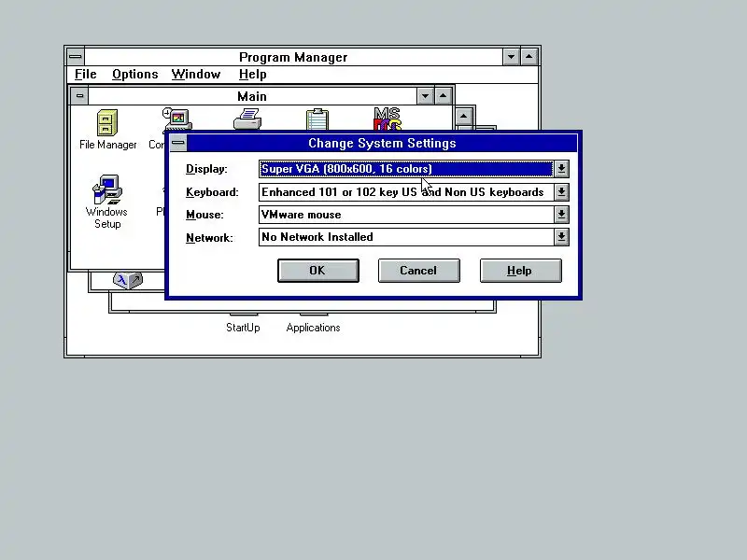
Task: Click the VMware mouse field
Action: pyautogui.click(x=406, y=215)
